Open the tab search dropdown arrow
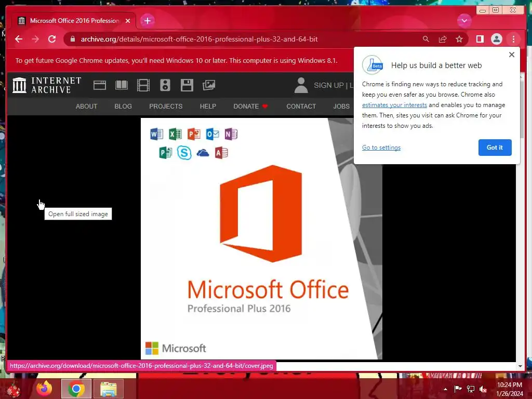 pyautogui.click(x=464, y=21)
